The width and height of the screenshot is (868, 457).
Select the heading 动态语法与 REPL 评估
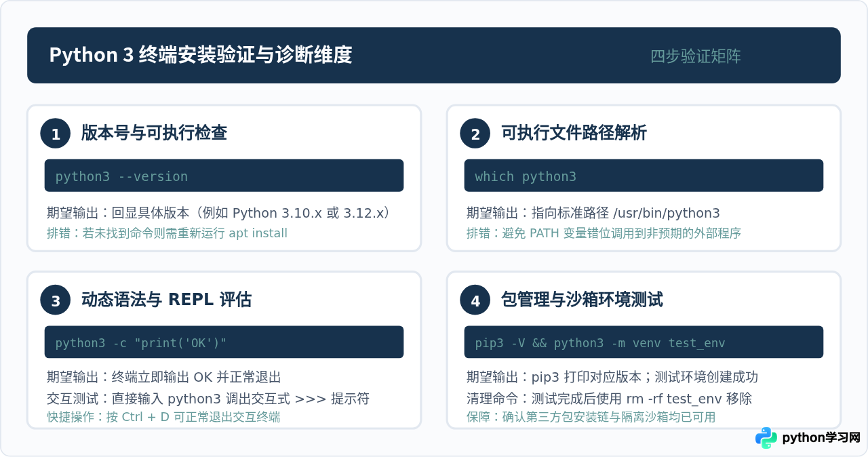[167, 300]
